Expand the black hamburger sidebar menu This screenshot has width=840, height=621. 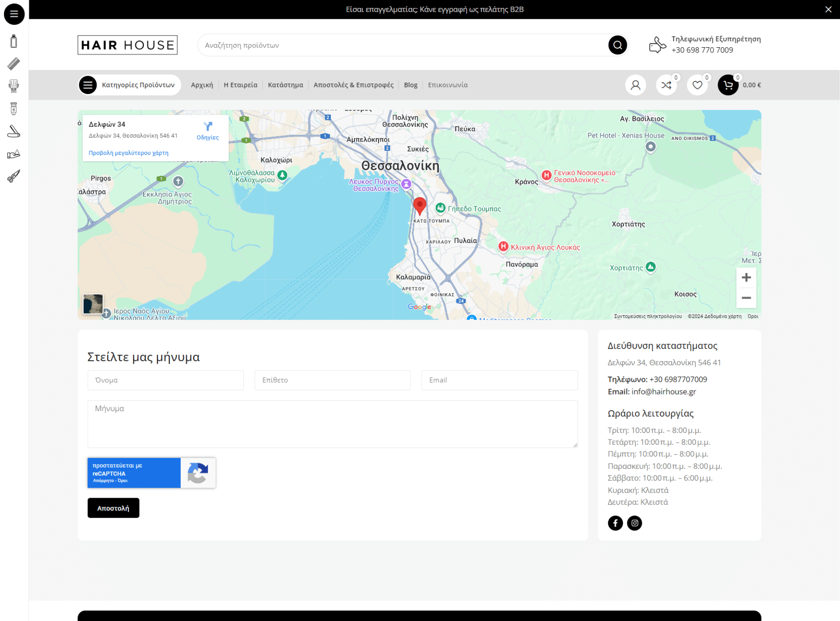click(x=14, y=14)
